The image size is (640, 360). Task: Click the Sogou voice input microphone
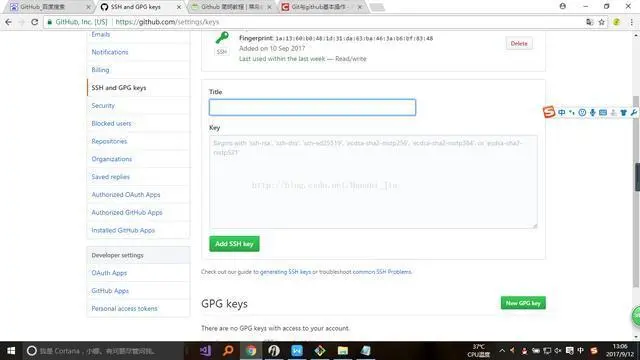592,112
